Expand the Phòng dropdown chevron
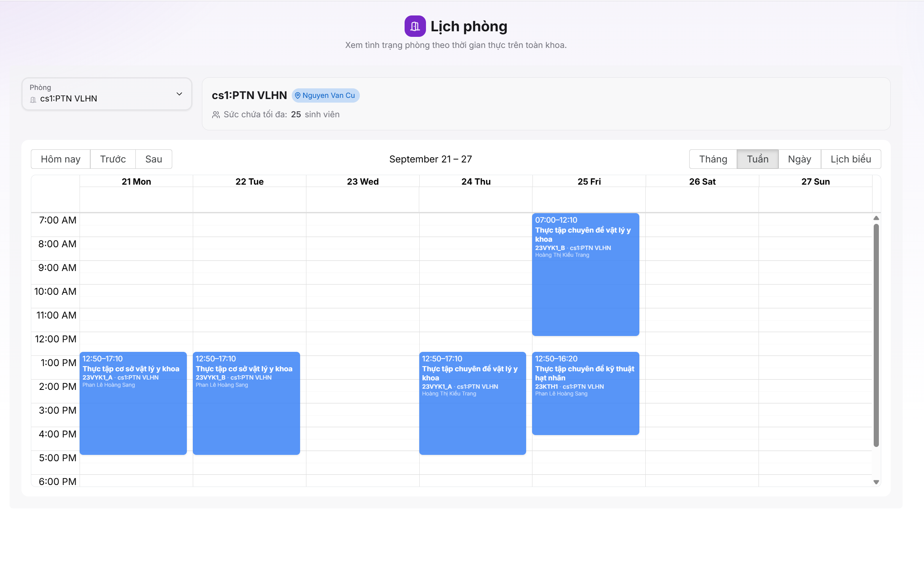 tap(179, 94)
